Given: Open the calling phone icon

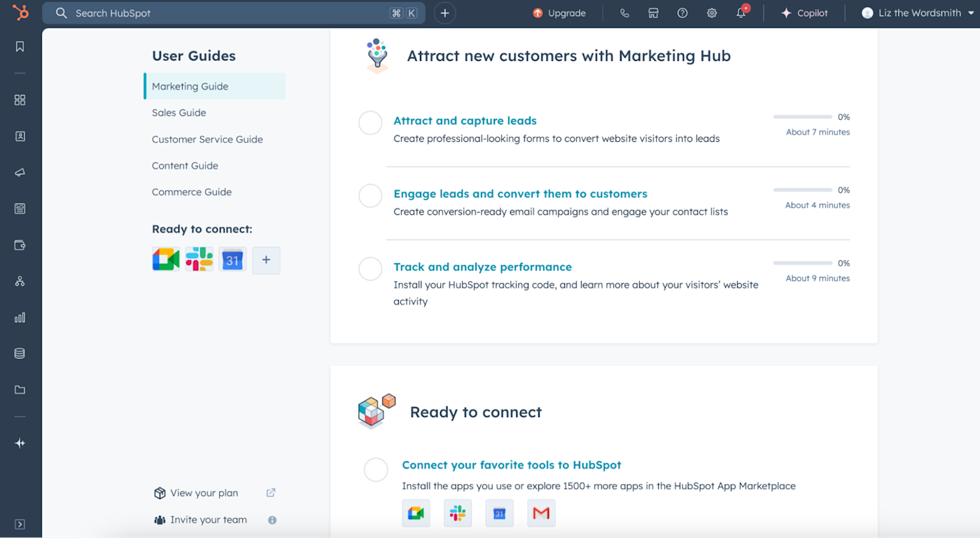Looking at the screenshot, I should pos(624,13).
